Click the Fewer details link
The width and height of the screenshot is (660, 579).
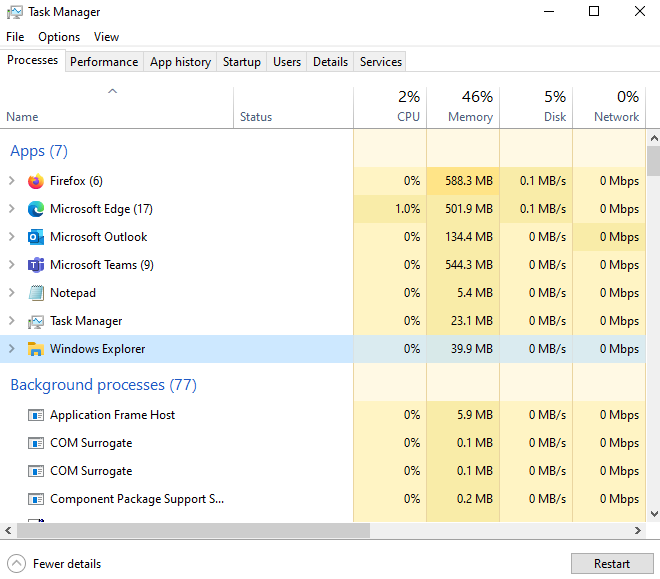[67, 564]
